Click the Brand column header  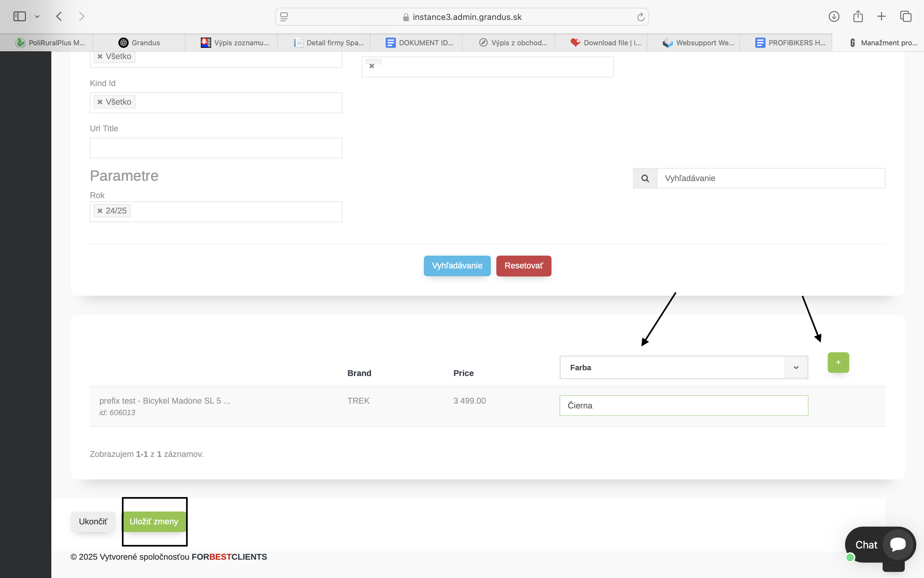(x=359, y=373)
